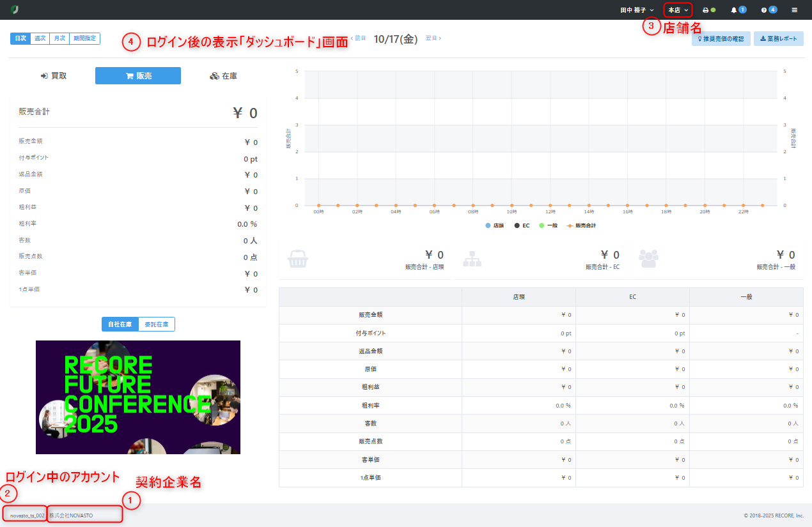Click the 販売合計 - 一般 card label
The image size is (812, 527).
click(x=776, y=267)
